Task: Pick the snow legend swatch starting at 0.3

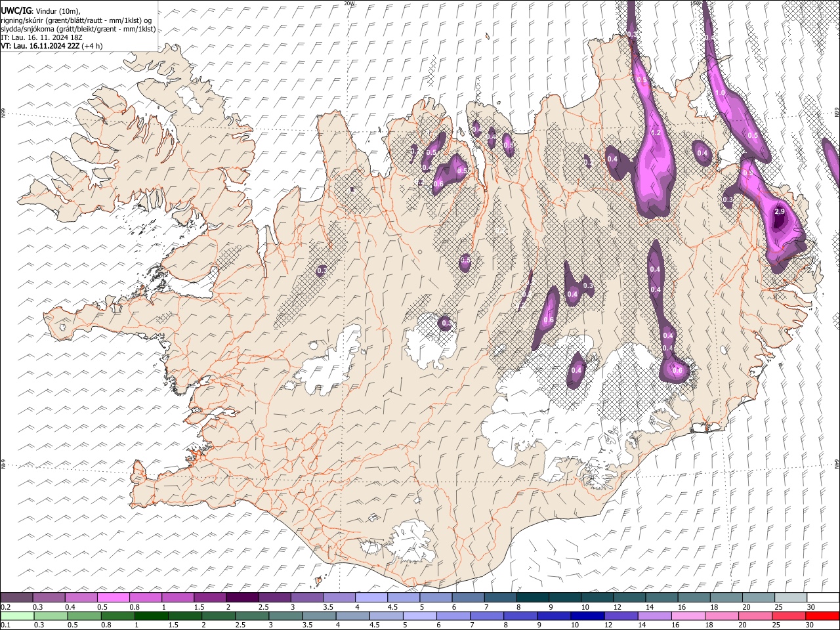Action: 49,597
